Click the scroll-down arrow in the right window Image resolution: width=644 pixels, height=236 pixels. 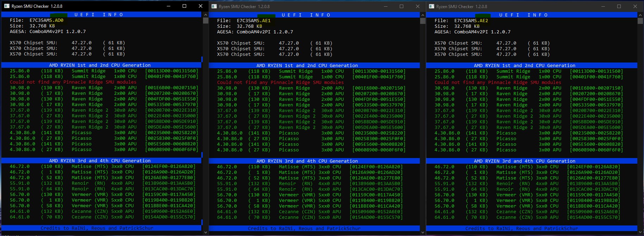click(x=640, y=232)
